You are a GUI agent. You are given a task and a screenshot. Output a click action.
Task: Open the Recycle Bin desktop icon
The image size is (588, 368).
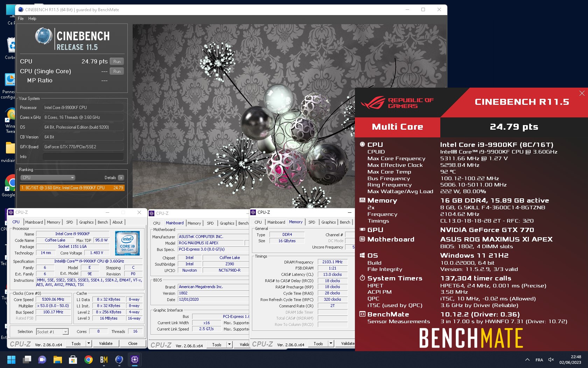pyautogui.click(x=11, y=48)
